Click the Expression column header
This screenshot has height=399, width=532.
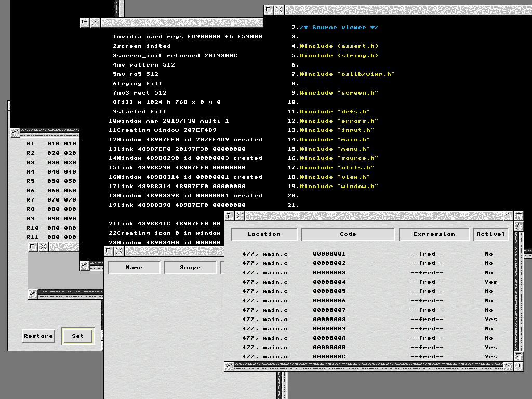(434, 234)
